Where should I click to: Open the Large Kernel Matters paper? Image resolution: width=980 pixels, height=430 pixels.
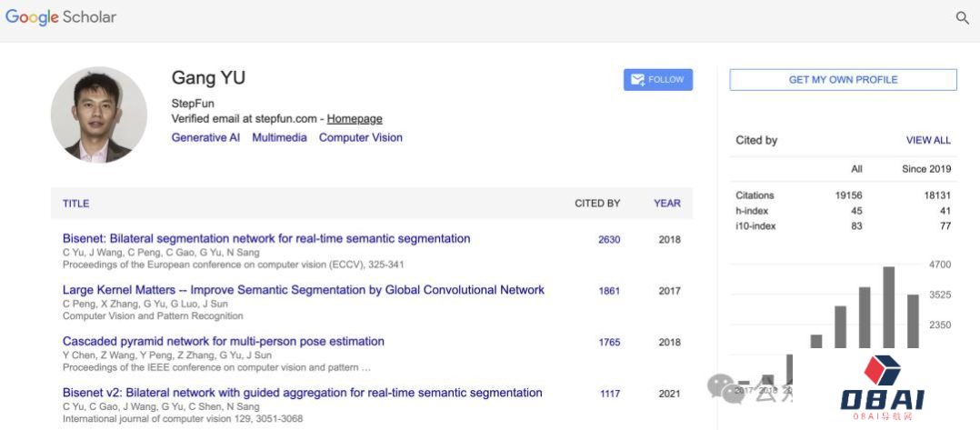click(303, 289)
